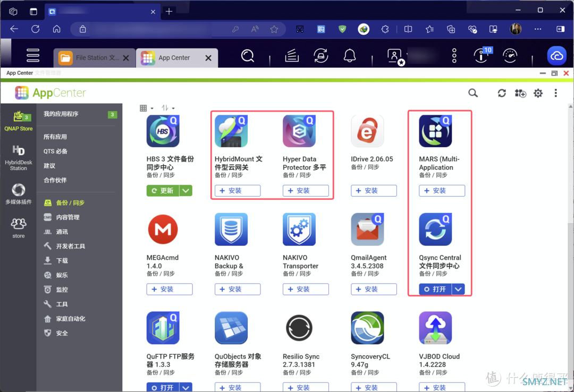Open the grid view mode dropdown

147,108
